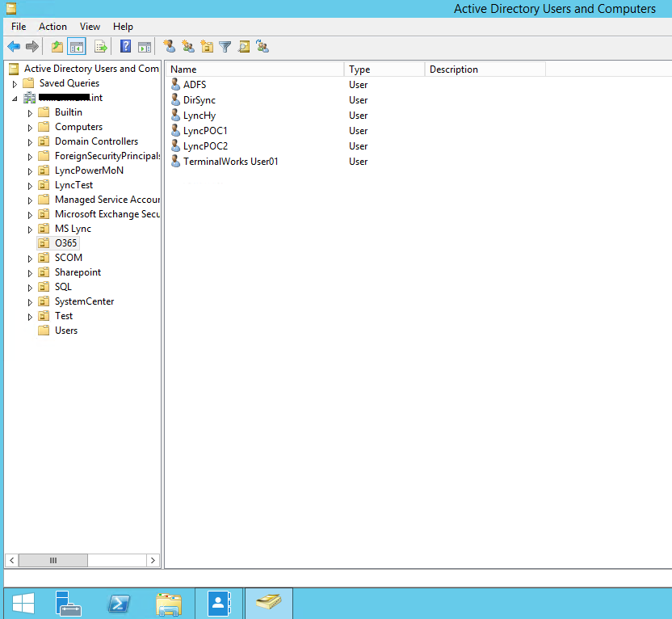Select the ADFS user
Image resolution: width=672 pixels, height=619 pixels.
(195, 85)
